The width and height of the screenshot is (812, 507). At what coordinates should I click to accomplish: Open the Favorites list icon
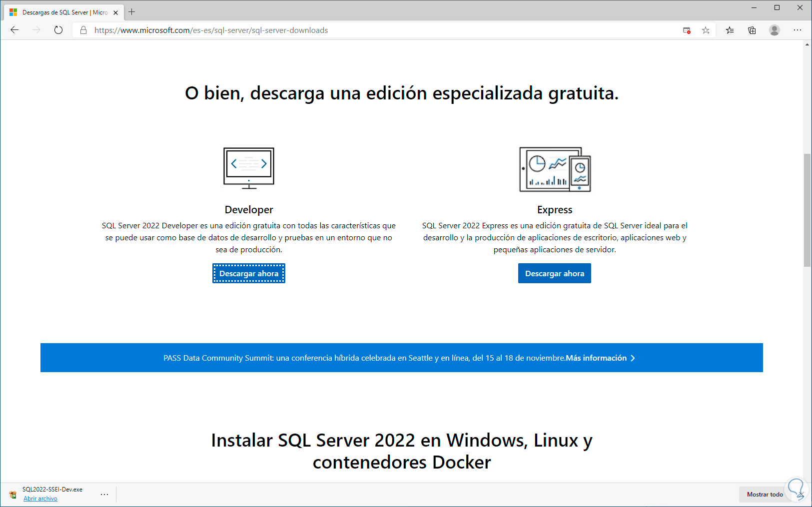tap(730, 30)
